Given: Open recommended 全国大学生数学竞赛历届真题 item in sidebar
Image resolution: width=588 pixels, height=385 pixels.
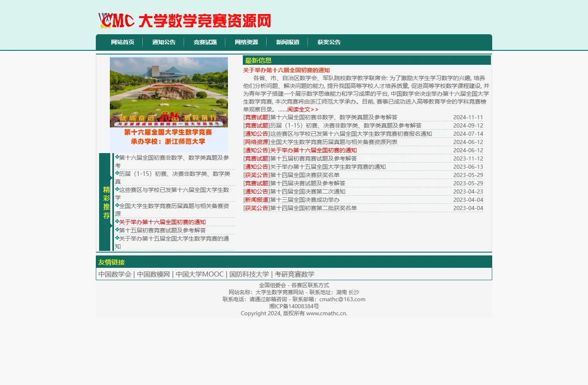Looking at the screenshot, I should pos(172,210).
